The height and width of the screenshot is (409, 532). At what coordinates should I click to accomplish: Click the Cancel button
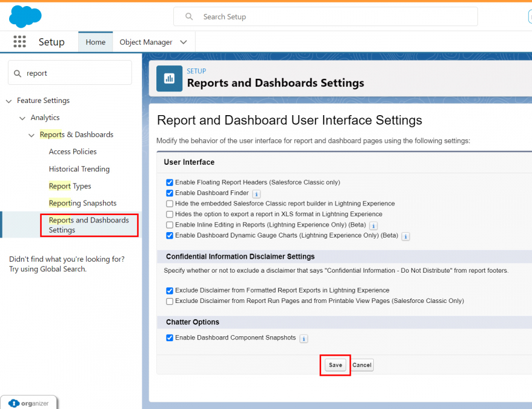click(x=362, y=365)
